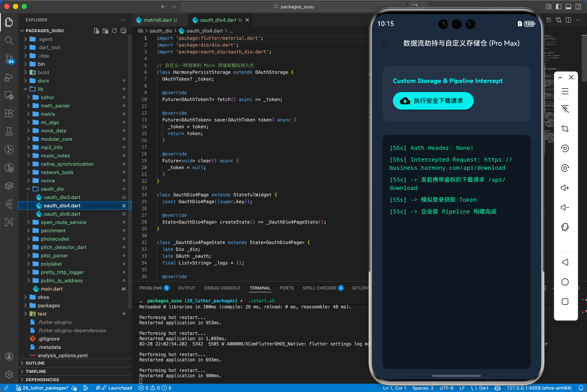Expand the OUTLINE section

pos(35,363)
